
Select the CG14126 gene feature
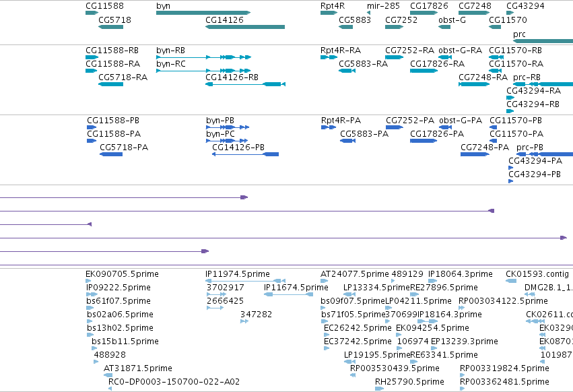245,27
